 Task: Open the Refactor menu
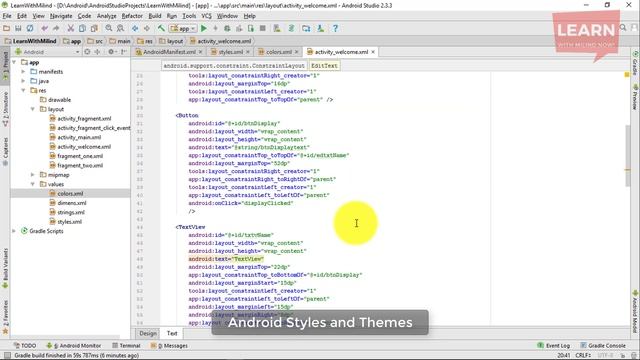(x=132, y=16)
